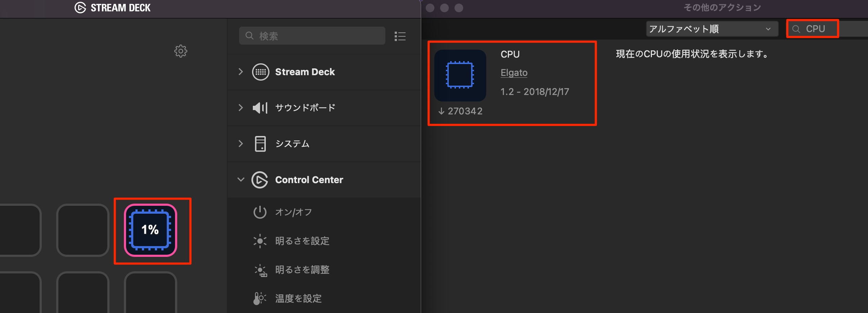Collapse the Control Center category

(241, 180)
